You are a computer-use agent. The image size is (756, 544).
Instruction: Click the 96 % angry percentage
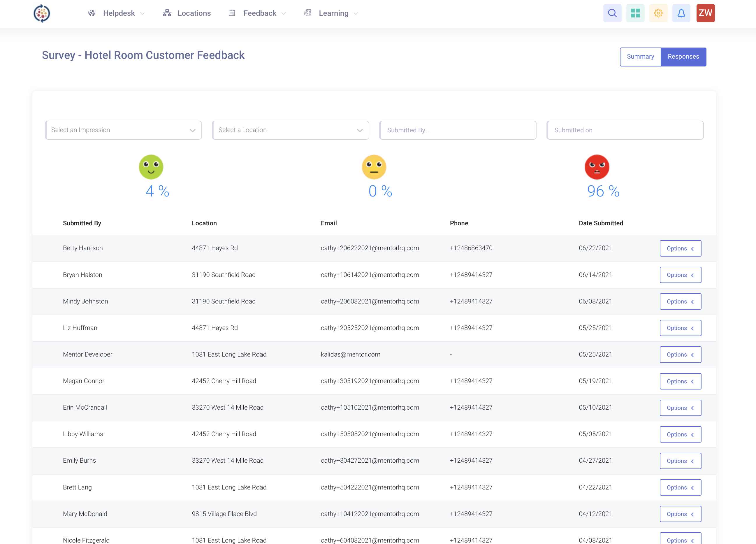pyautogui.click(x=603, y=191)
